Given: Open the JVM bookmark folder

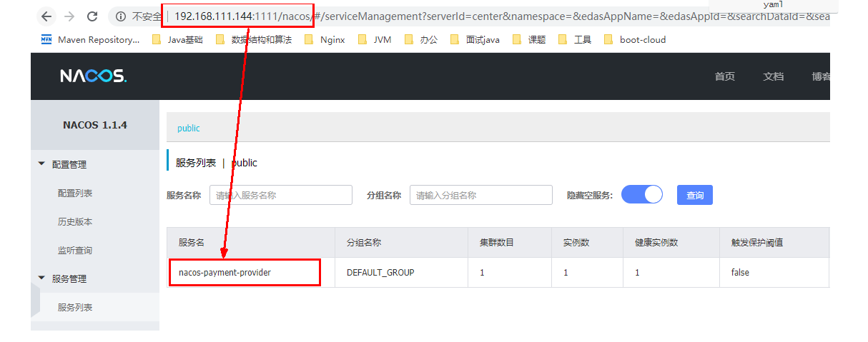Looking at the screenshot, I should pyautogui.click(x=375, y=40).
